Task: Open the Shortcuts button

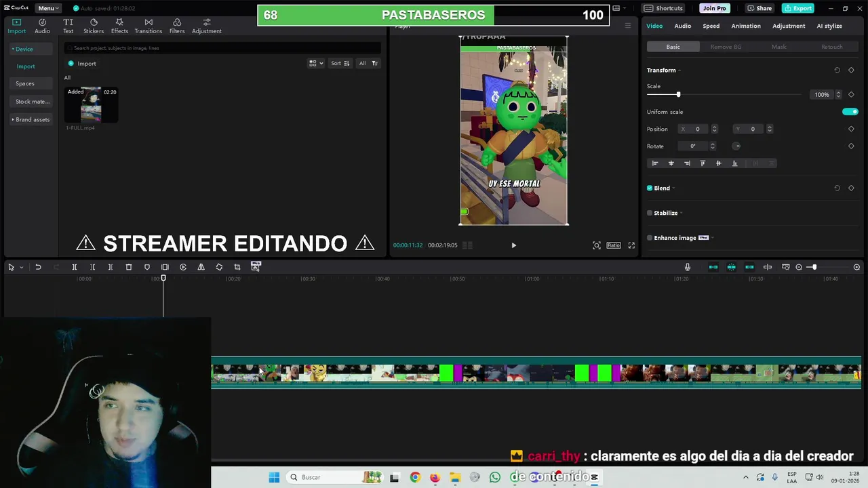Action: click(x=663, y=8)
